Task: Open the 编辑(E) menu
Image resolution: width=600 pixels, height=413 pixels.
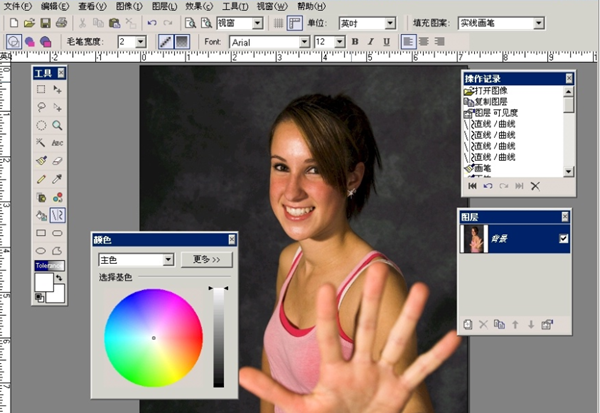Action: [55, 6]
